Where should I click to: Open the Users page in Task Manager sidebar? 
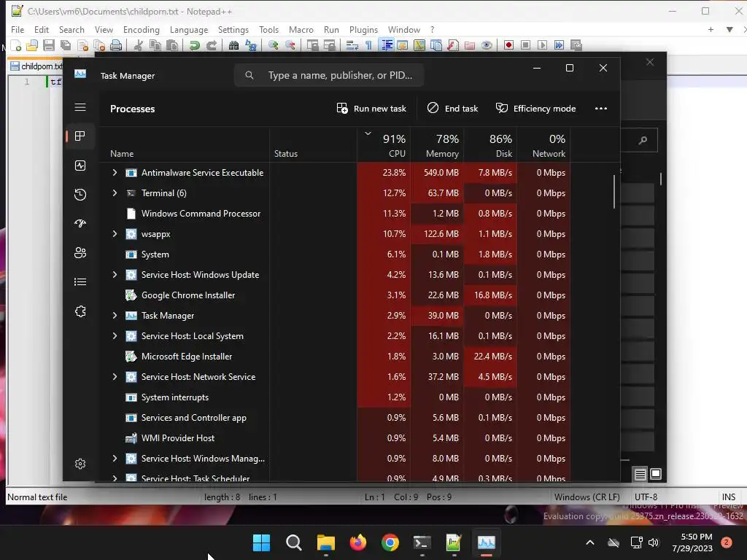point(80,252)
